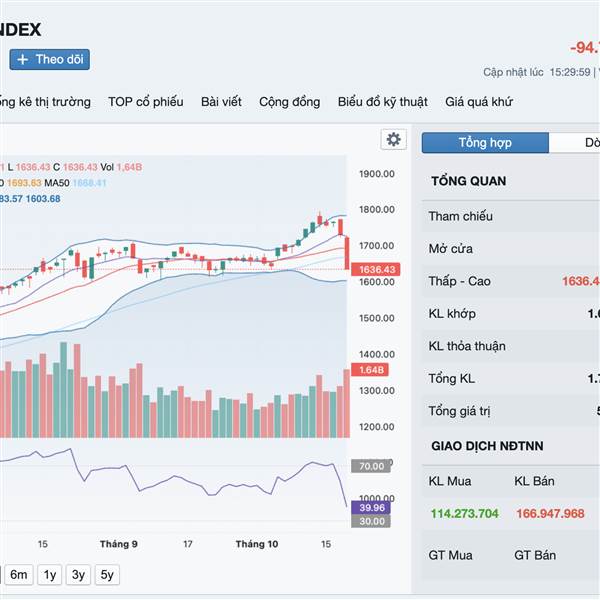Image resolution: width=600 pixels, height=600 pixels.
Task: Click the 39.96 RSI value label
Action: (x=372, y=508)
